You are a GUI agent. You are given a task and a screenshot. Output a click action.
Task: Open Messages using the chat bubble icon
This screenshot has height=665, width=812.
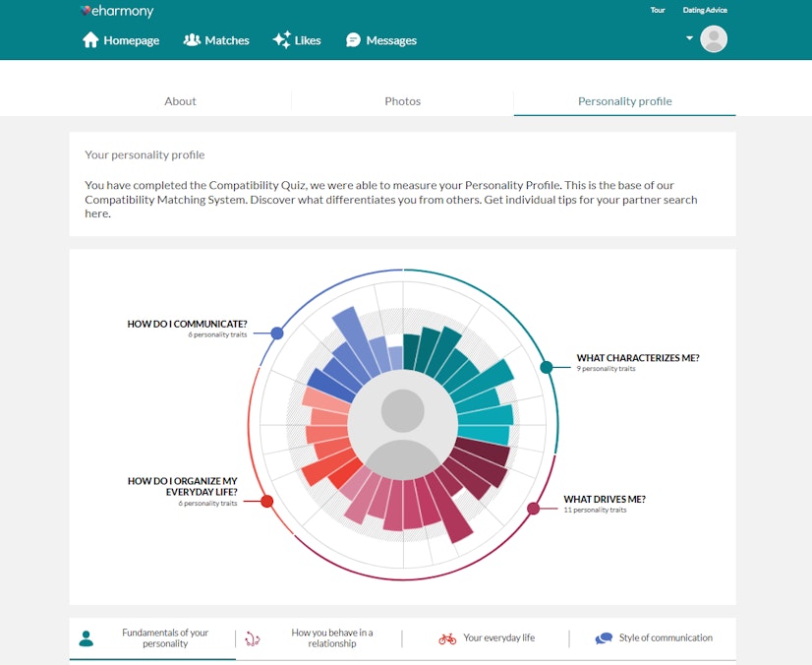[354, 40]
